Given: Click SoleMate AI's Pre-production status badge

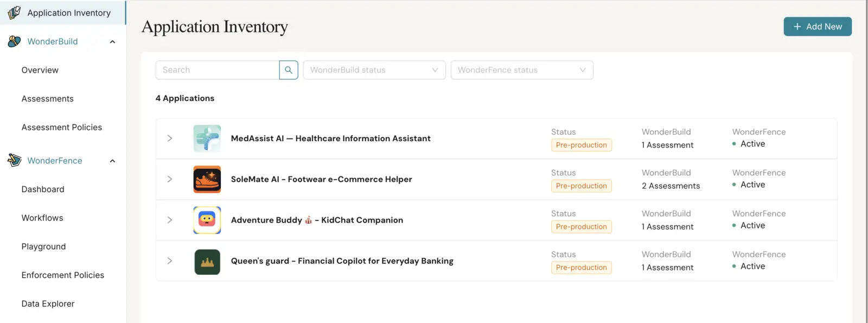Looking at the screenshot, I should [582, 186].
